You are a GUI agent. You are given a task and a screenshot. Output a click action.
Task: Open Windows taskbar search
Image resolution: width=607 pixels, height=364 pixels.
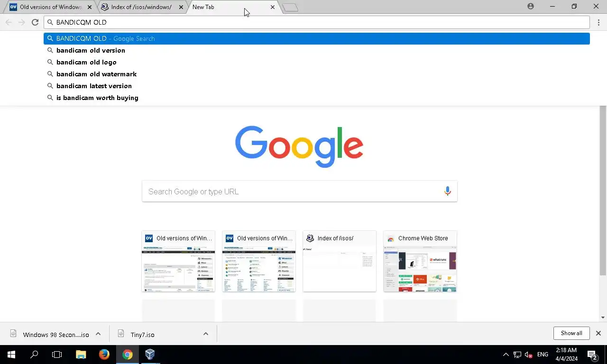click(34, 355)
